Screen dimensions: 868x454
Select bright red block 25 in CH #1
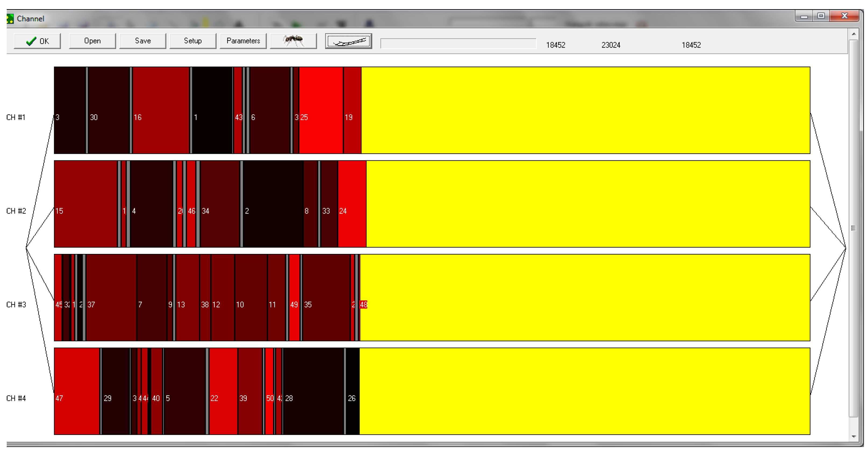tap(321, 110)
